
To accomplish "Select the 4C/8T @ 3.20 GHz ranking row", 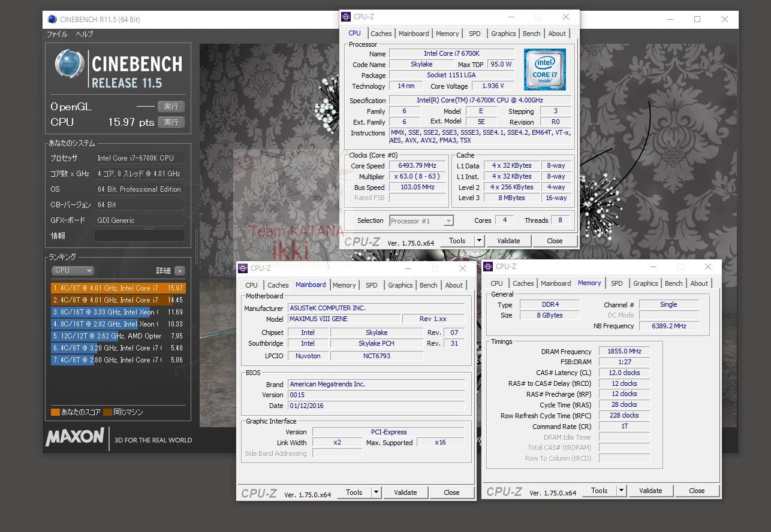I will click(118, 348).
